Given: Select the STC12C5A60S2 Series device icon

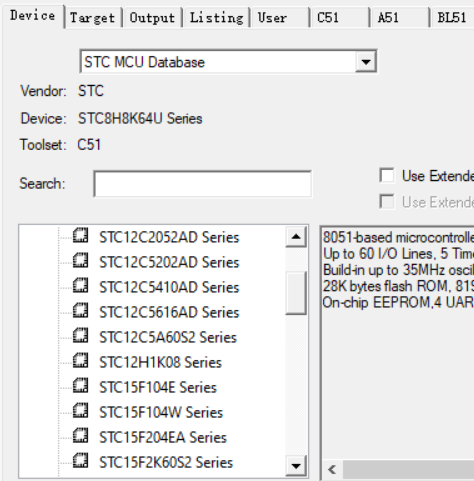Looking at the screenshot, I should 81,335.
